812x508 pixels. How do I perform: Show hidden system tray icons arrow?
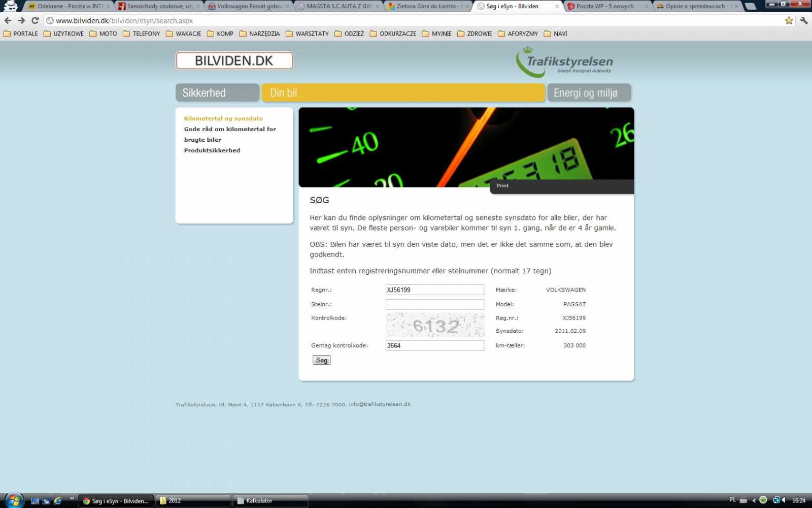[754, 500]
